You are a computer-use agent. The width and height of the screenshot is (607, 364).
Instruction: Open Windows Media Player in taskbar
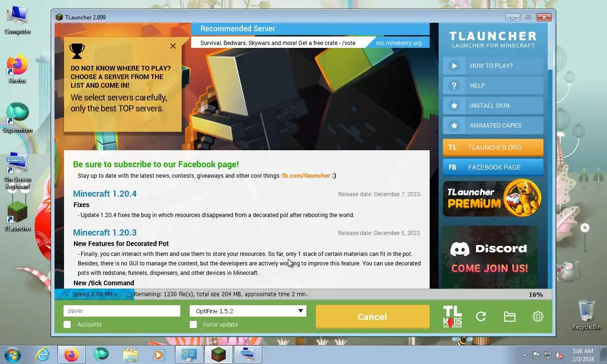coord(159,355)
